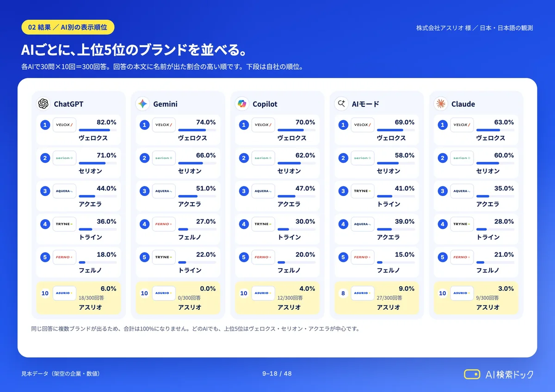The height and width of the screenshot is (392, 555).
Task: Click the Claude starburst logo icon
Action: pyautogui.click(x=441, y=104)
